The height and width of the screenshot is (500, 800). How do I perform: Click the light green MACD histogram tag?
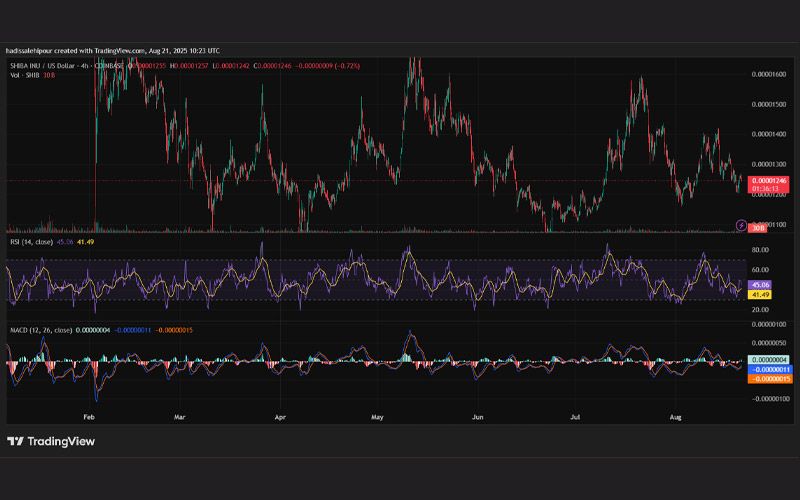coord(769,360)
